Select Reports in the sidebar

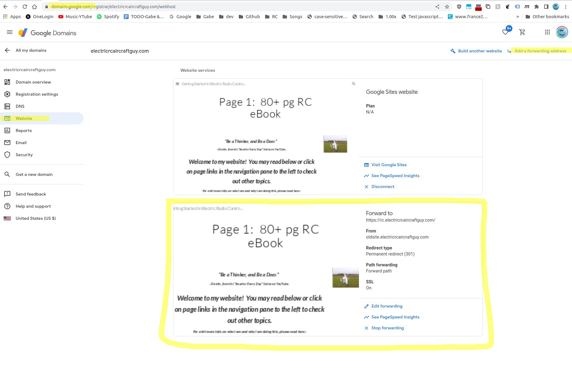click(23, 130)
